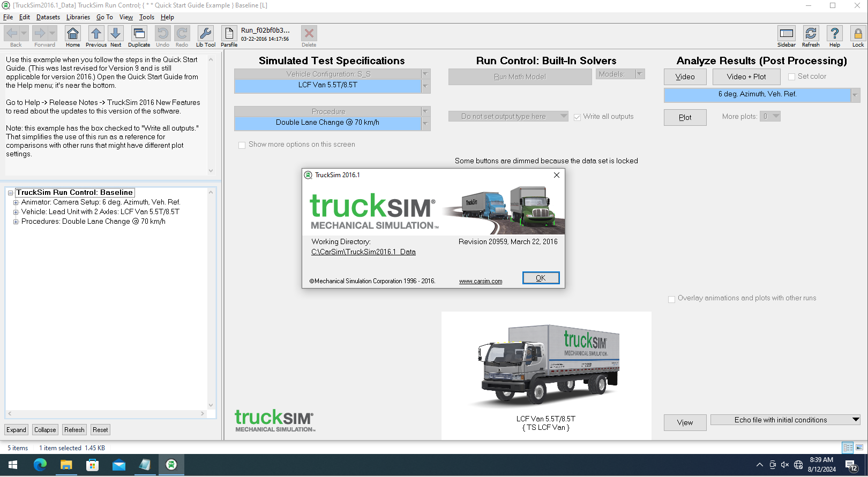Switch to details view icon in status bar
This screenshot has height=477, width=868.
848,448
